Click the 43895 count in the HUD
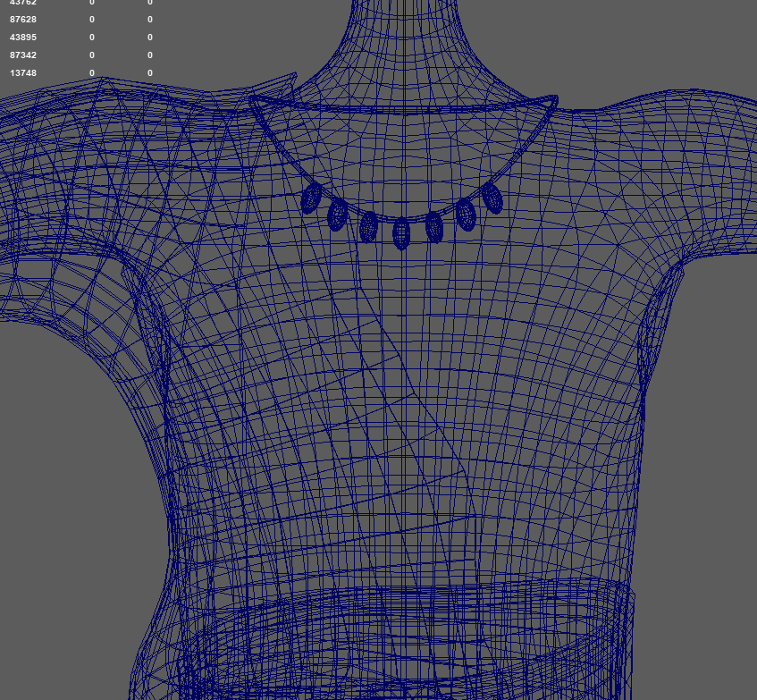This screenshot has width=757, height=700. tap(23, 38)
